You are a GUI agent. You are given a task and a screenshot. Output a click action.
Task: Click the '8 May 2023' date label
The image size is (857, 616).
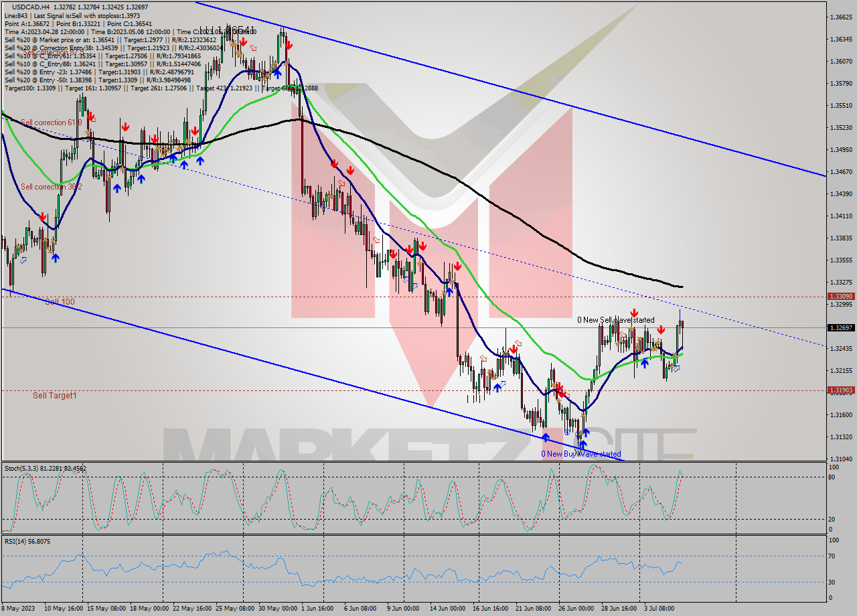pos(19,609)
